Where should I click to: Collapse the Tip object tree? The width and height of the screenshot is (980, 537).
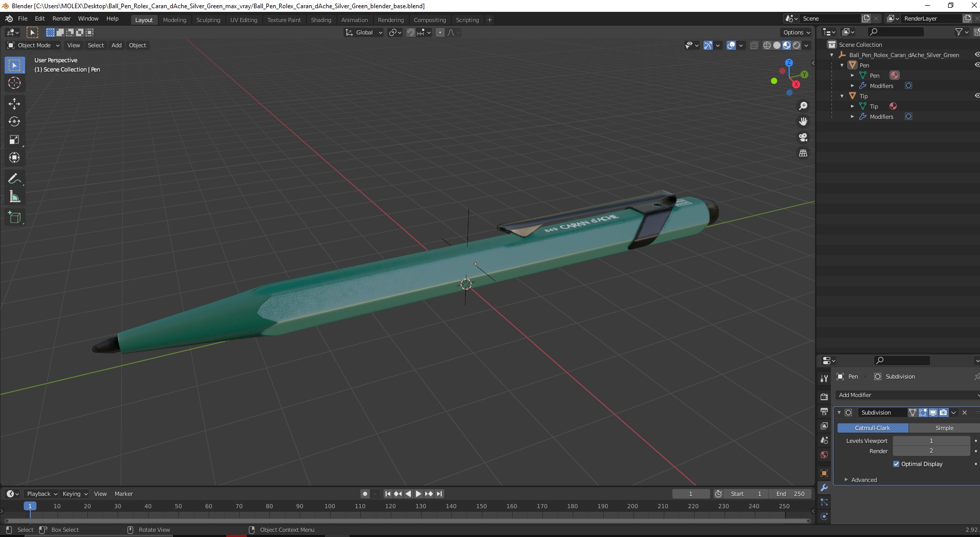pos(842,96)
